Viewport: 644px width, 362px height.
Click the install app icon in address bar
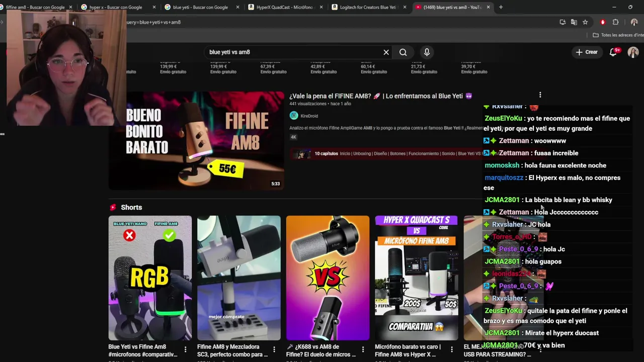click(x=562, y=22)
